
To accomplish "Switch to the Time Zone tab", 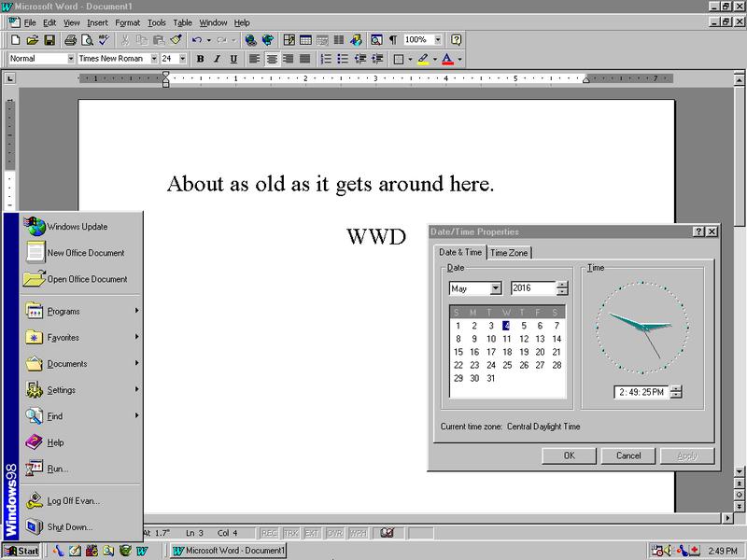I will 509,253.
